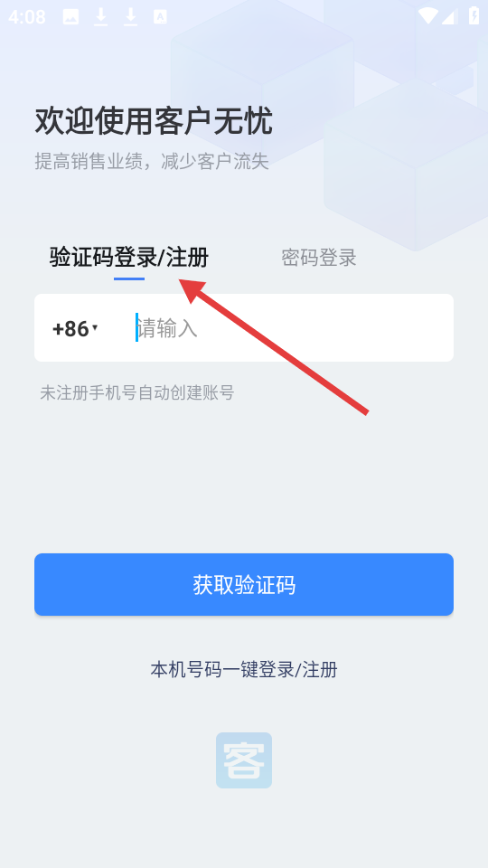Expand the small triangle arrow beside +86
The image size is (488, 868).
click(x=95, y=327)
